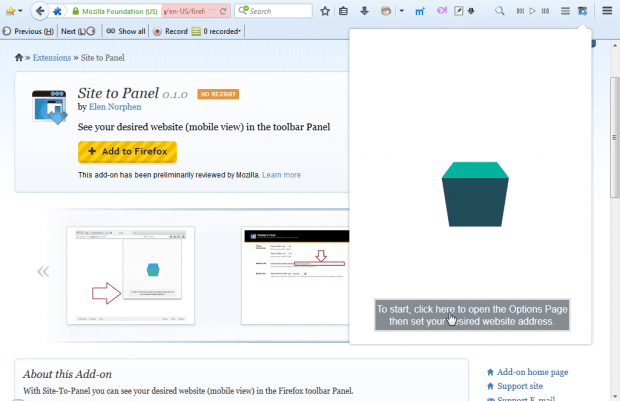Image resolution: width=620 pixels, height=401 pixels.
Task: Click 'To start, click here' options message
Action: pos(472,315)
